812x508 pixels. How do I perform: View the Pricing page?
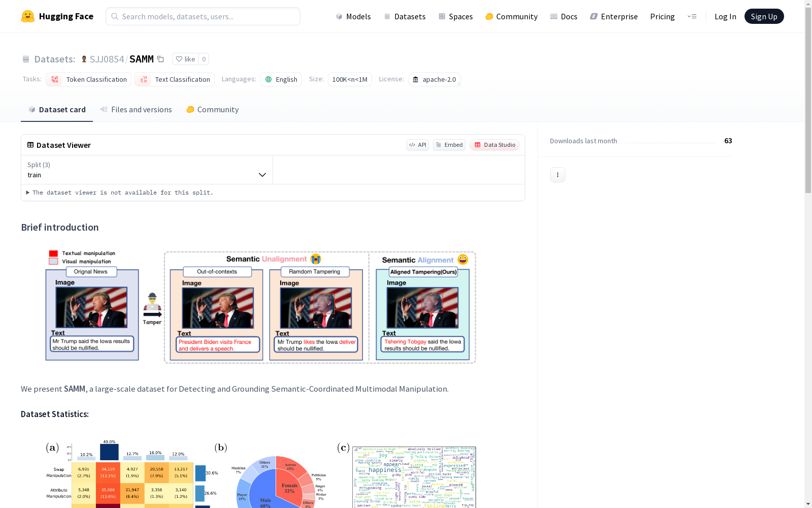[x=662, y=16]
